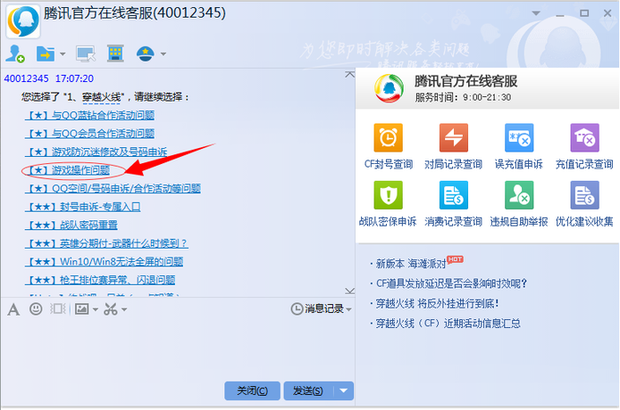Click 穿越火线 underlined text in message
Viewport: 620px width, 410px height.
101,97
